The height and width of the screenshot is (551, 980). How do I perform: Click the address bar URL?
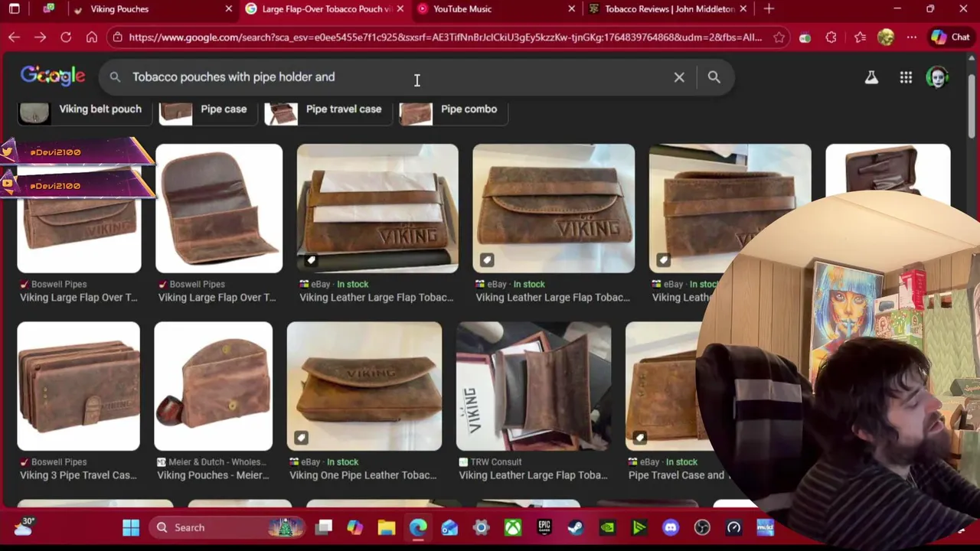(x=445, y=37)
